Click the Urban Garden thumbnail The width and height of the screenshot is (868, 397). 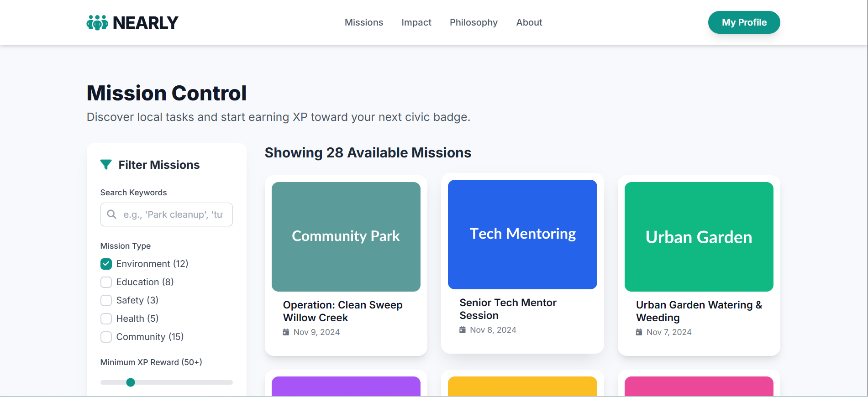[699, 237]
